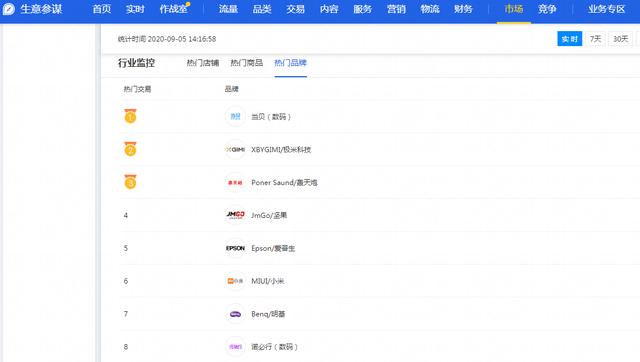Click the 生意参谋 logo icon
The height and width of the screenshot is (362, 640).
click(9, 9)
